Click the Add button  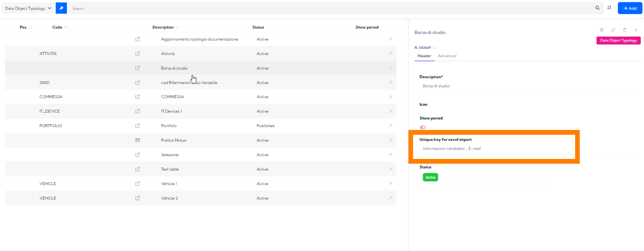pos(630,8)
